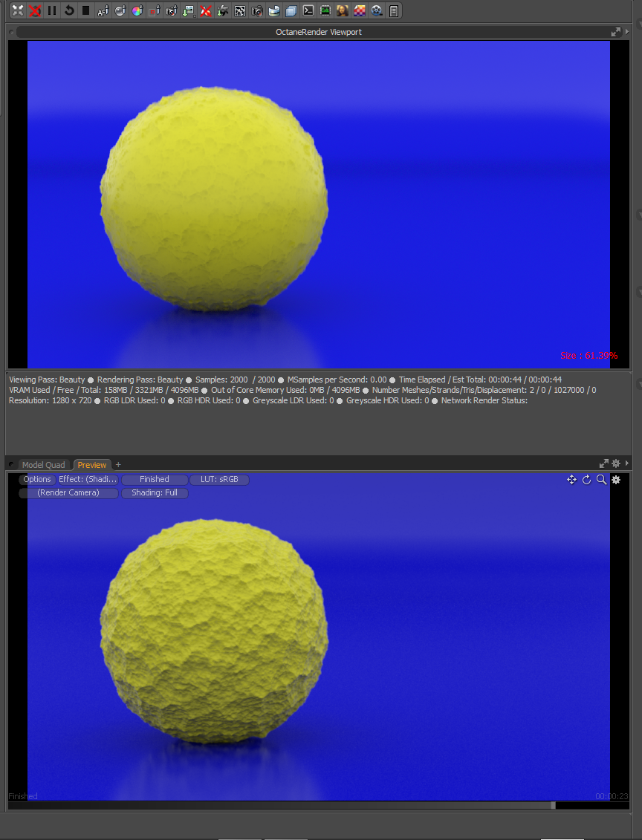The image size is (642, 840).
Task: Activate the camera target picker icon
Action: pos(172,10)
